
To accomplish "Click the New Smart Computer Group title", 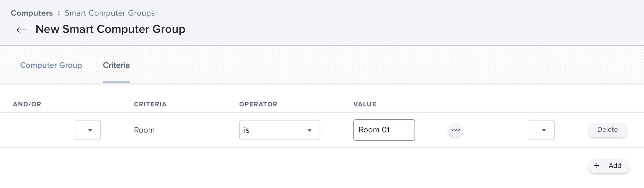I will click(x=110, y=29).
